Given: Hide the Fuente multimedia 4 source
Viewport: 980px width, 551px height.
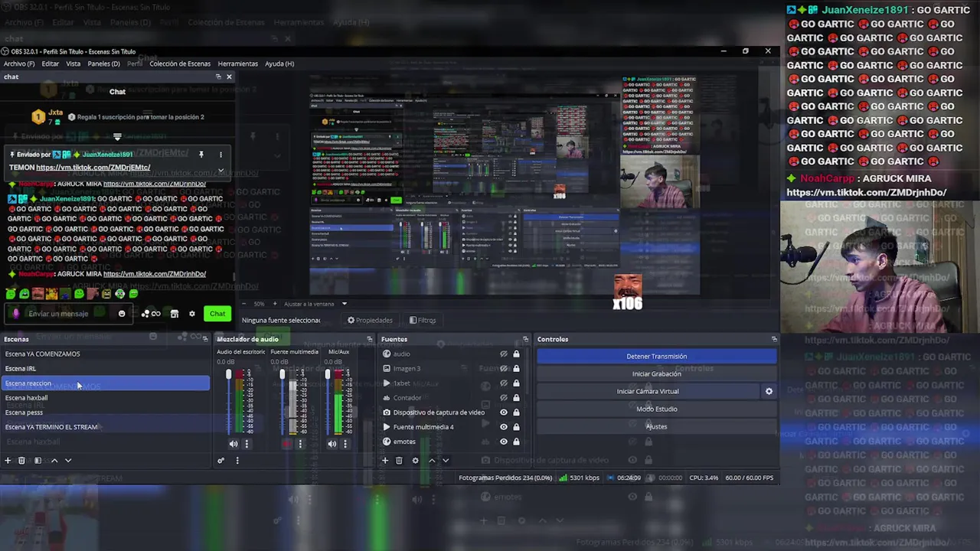Looking at the screenshot, I should click(503, 427).
